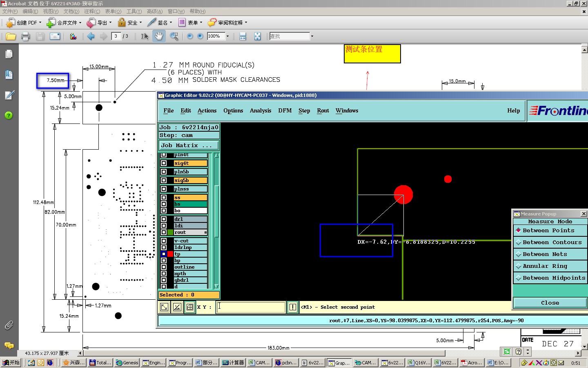588x368 pixels.
Task: Click the fit width page icon
Action: click(243, 36)
